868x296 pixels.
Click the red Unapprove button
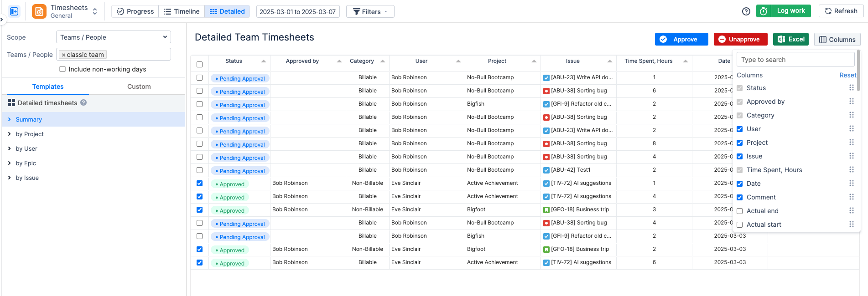tap(741, 39)
